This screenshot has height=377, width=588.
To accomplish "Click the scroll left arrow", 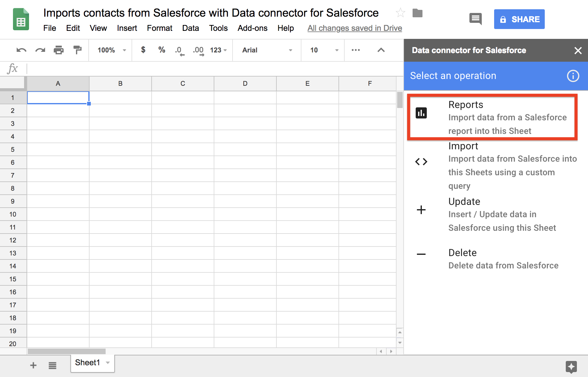I will coord(381,351).
